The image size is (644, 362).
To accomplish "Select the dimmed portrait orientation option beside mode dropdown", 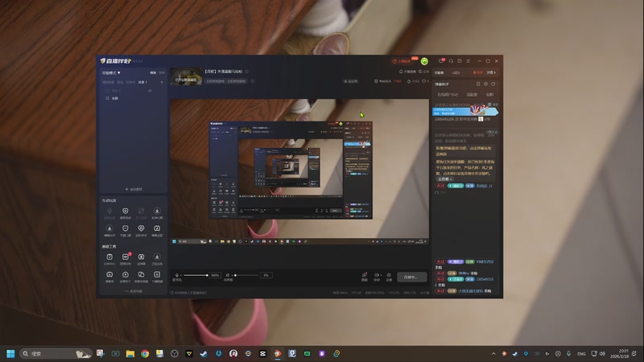I will coord(162,72).
